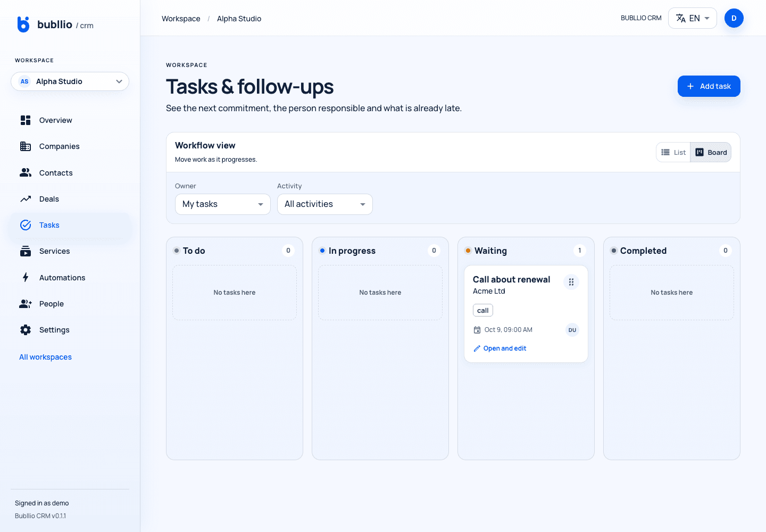Open Settings from the sidebar
The height and width of the screenshot is (532, 766).
tap(70, 330)
